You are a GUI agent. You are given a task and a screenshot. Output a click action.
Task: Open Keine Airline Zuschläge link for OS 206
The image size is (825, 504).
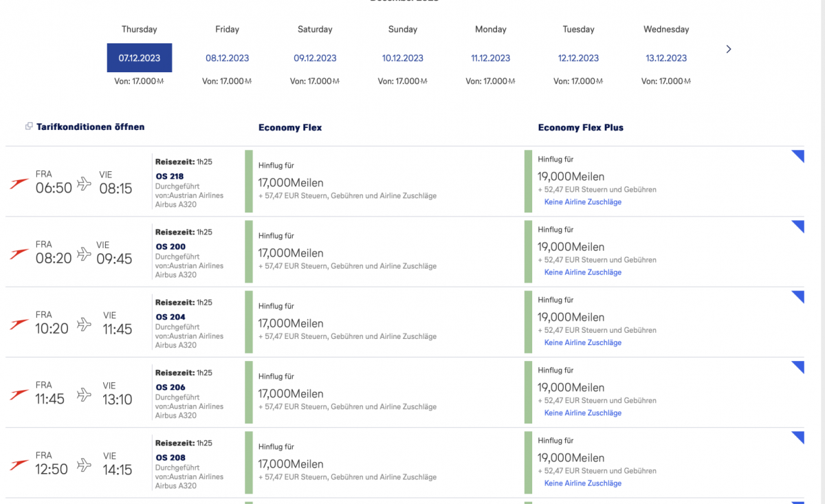(582, 413)
